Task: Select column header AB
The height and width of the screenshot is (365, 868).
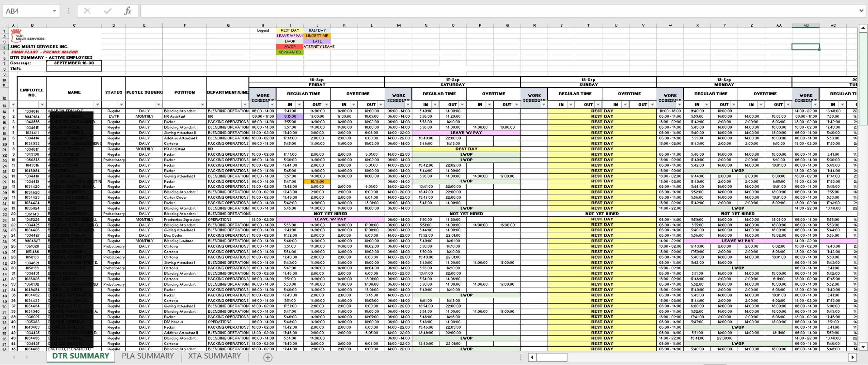Action: [x=806, y=25]
